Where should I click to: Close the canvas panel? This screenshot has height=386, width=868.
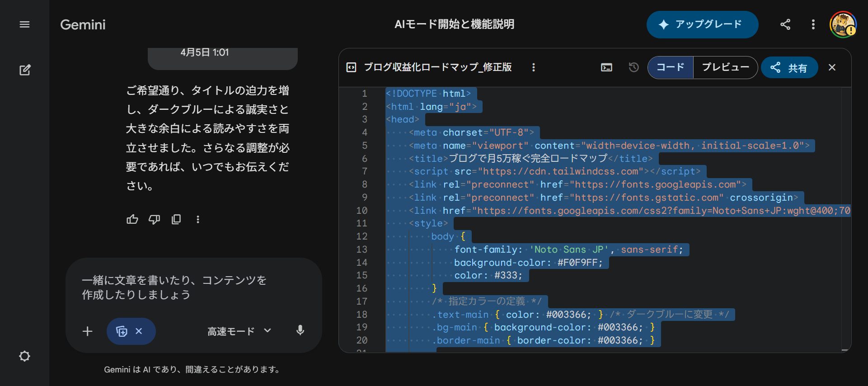coord(832,67)
